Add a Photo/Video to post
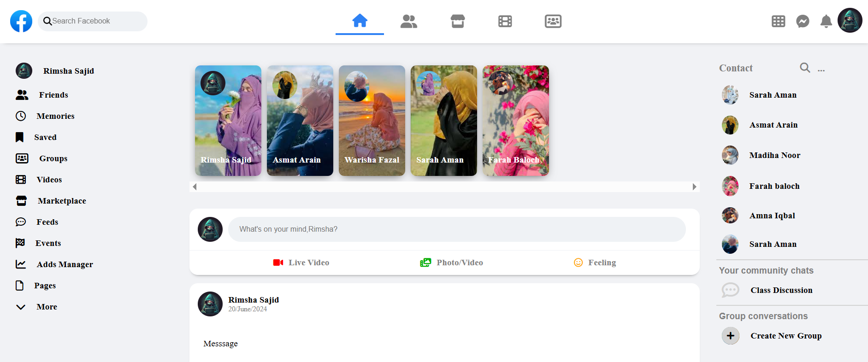The height and width of the screenshot is (362, 868). pyautogui.click(x=452, y=263)
